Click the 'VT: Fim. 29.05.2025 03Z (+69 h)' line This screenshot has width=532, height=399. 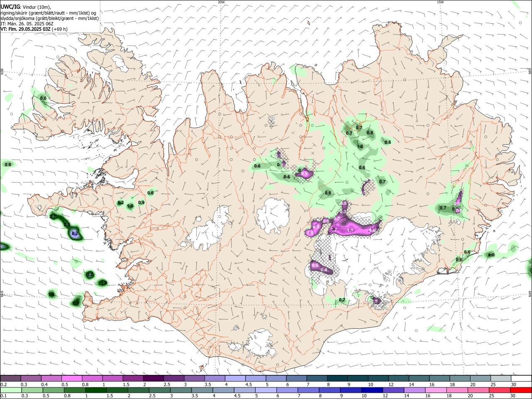tap(34, 29)
